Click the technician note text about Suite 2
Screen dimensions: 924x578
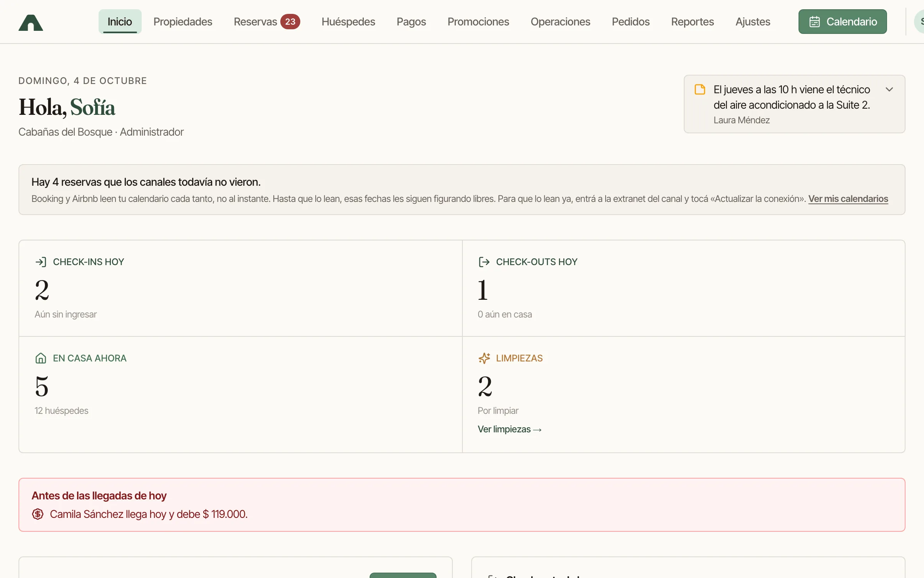(792, 97)
